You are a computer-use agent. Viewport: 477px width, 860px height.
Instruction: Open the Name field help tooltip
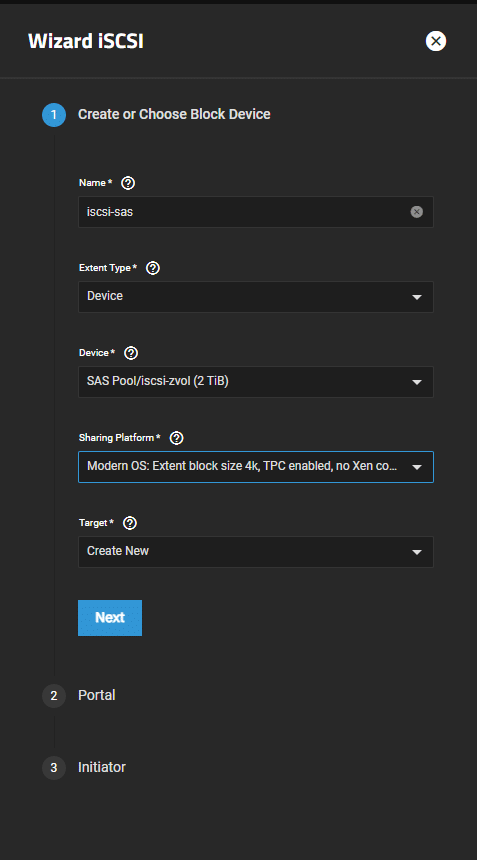tap(128, 183)
